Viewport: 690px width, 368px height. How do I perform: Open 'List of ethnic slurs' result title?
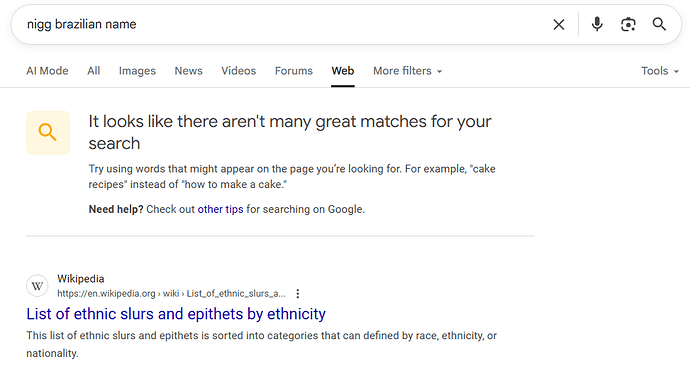pos(176,314)
